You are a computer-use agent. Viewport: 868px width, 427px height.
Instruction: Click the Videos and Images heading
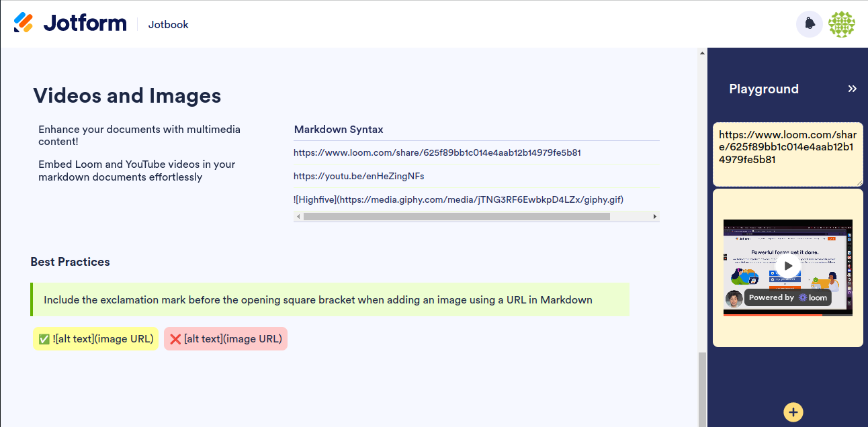127,95
